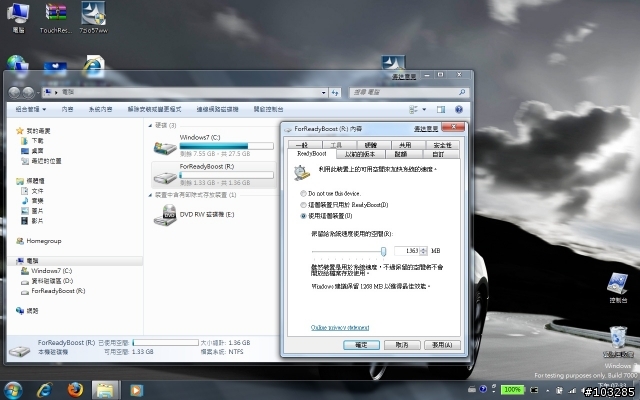Collapse the Hard Disk Drives (3) group
640x400 pixels.
(150, 125)
